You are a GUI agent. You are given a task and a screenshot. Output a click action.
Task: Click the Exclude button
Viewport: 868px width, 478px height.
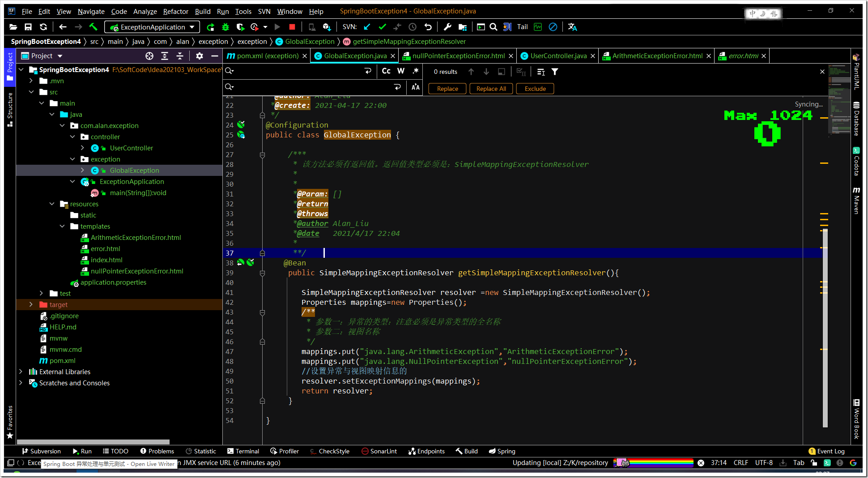click(535, 89)
